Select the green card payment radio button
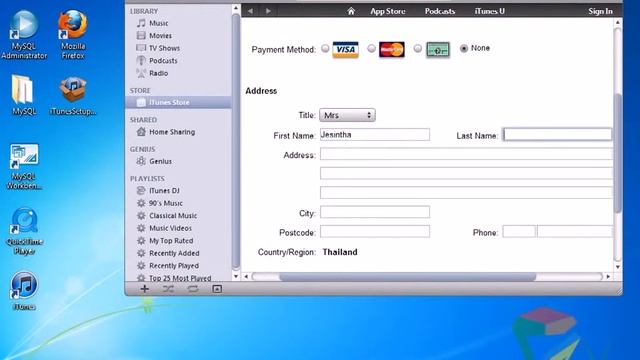The image size is (640, 360). tap(417, 48)
